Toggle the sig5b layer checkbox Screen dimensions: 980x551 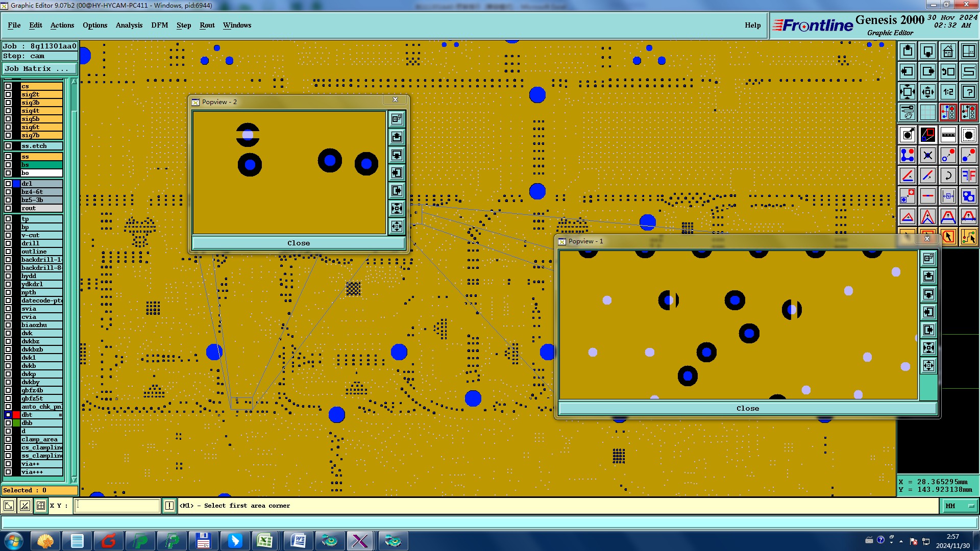point(8,119)
